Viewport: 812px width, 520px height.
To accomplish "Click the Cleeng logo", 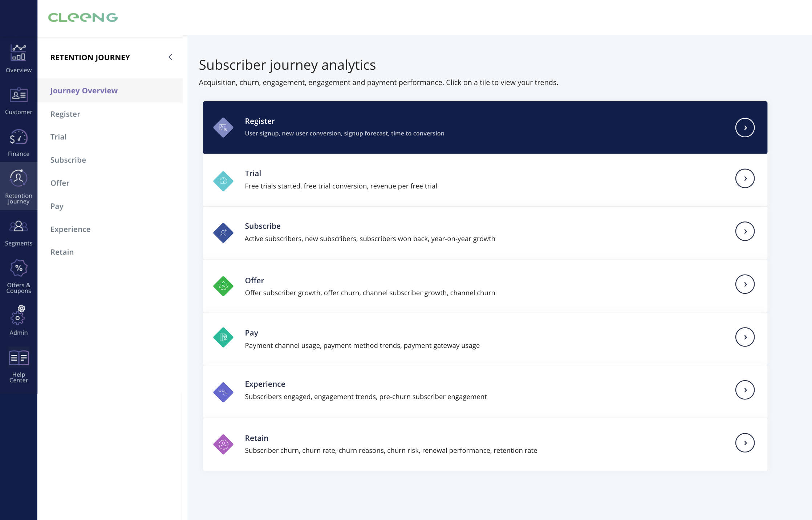I will coord(83,17).
